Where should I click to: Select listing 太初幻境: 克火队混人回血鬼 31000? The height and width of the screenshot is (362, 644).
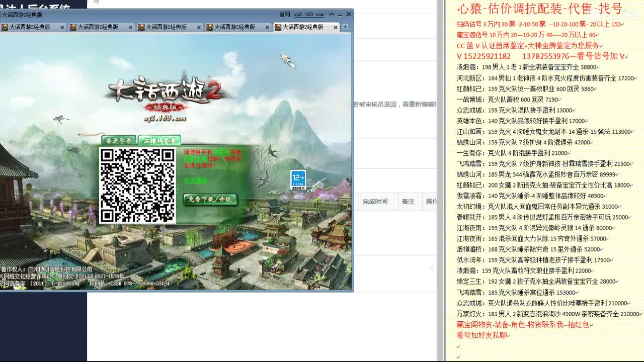tap(538, 207)
